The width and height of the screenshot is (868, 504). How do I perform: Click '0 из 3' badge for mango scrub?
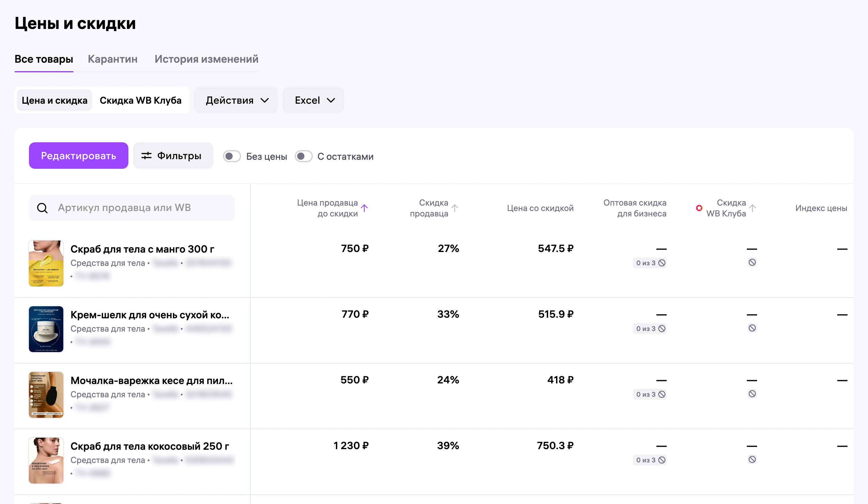[650, 263]
